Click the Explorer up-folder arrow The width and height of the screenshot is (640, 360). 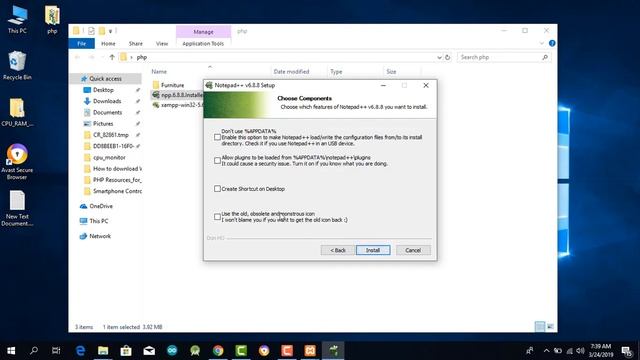pos(112,57)
